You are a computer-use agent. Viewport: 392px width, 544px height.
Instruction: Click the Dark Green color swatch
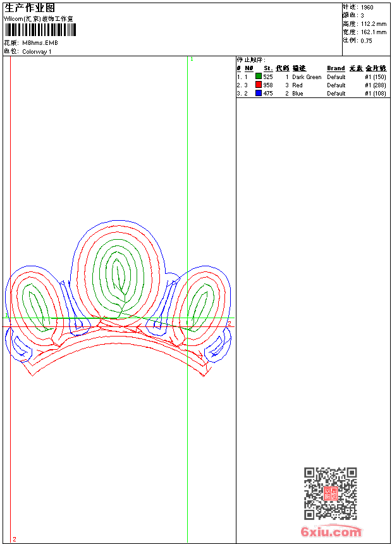click(x=259, y=77)
